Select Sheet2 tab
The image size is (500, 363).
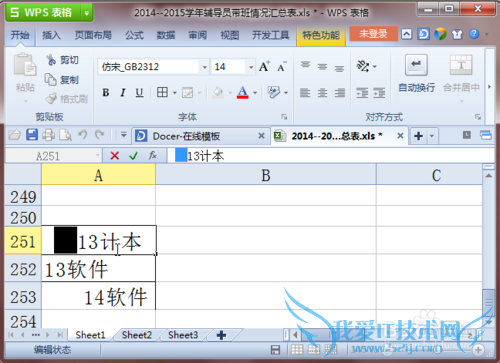137,335
